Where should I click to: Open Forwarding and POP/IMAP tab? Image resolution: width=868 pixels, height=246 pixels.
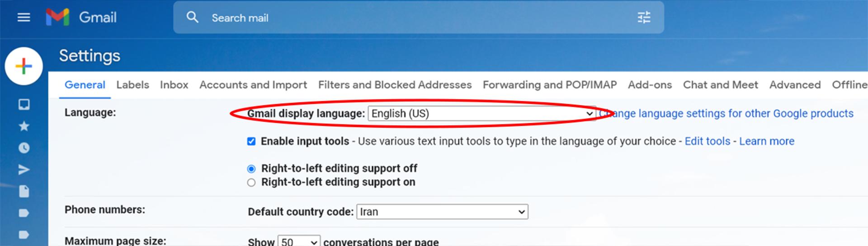(x=550, y=85)
